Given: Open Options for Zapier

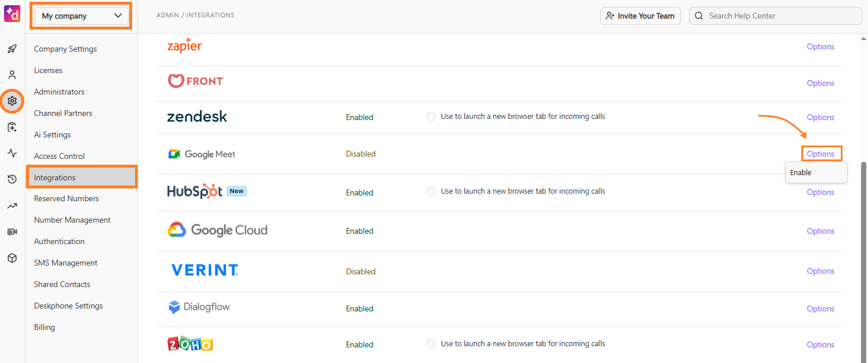Looking at the screenshot, I should 820,46.
